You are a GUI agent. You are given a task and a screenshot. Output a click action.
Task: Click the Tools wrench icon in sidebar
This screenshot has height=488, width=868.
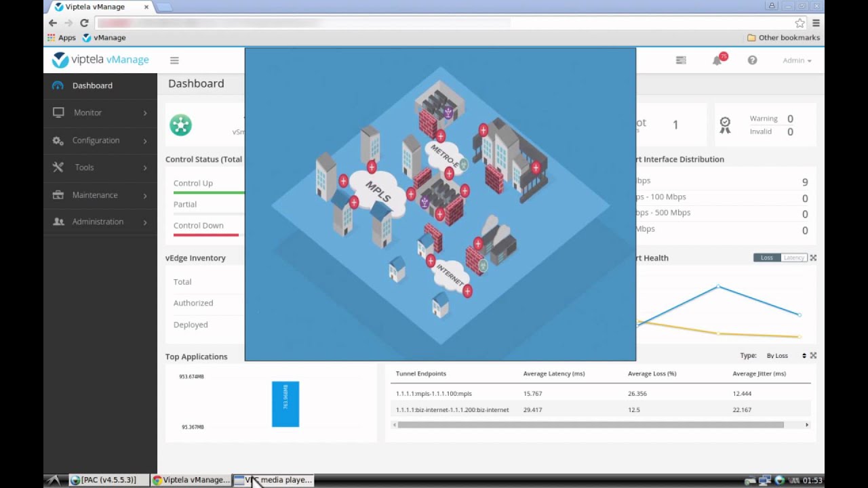click(58, 167)
